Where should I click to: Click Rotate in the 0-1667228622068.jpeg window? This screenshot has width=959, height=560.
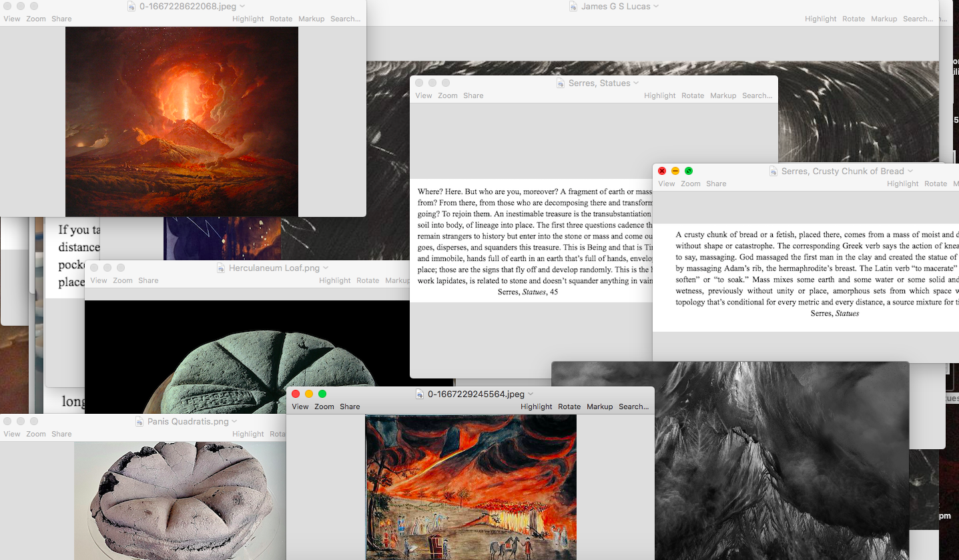coord(281,19)
